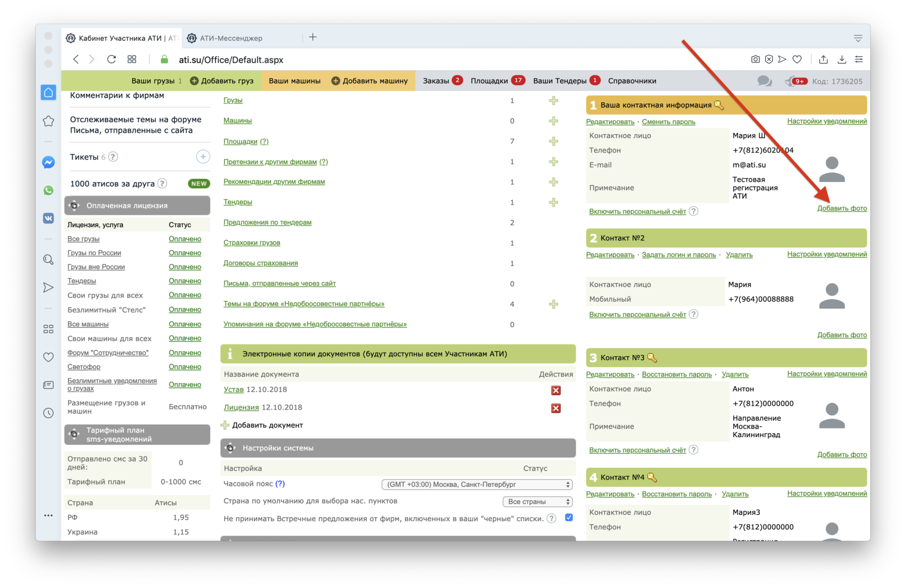Open Устав document link

click(x=234, y=390)
